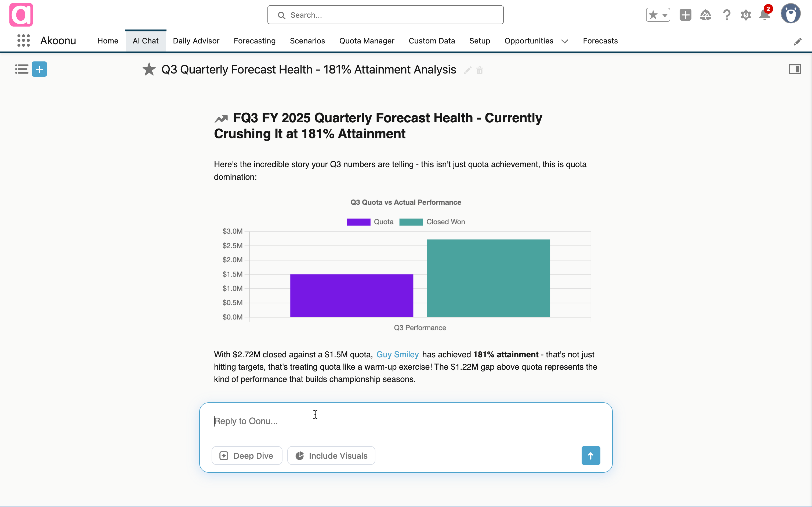Viewport: 812px width, 507px height.
Task: Click the Guy Smiley link
Action: point(397,354)
